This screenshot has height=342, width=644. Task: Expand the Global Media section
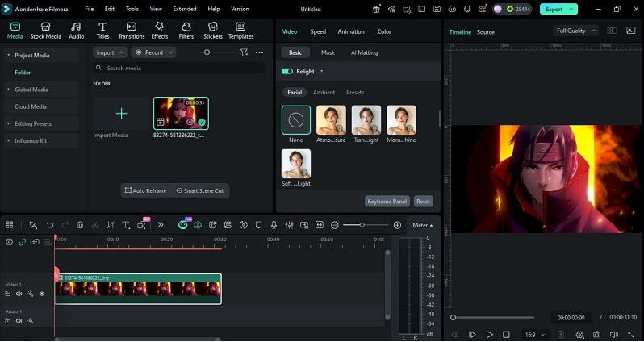[x=8, y=89]
